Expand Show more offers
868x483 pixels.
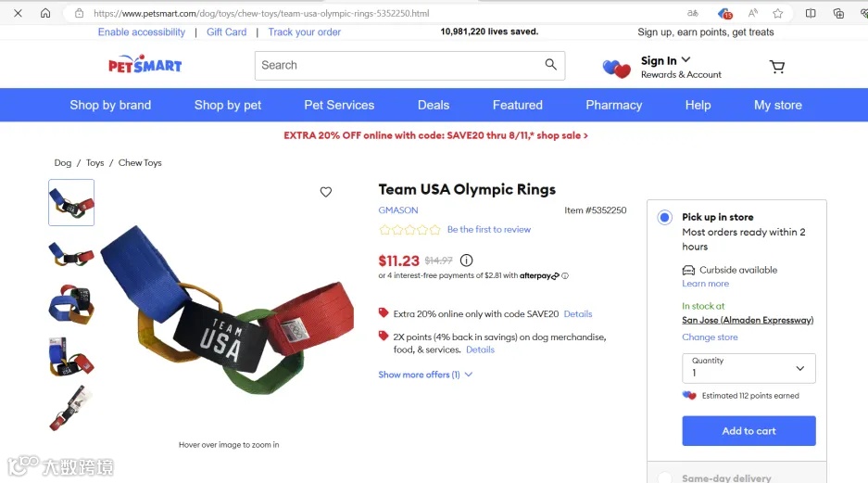(x=425, y=375)
